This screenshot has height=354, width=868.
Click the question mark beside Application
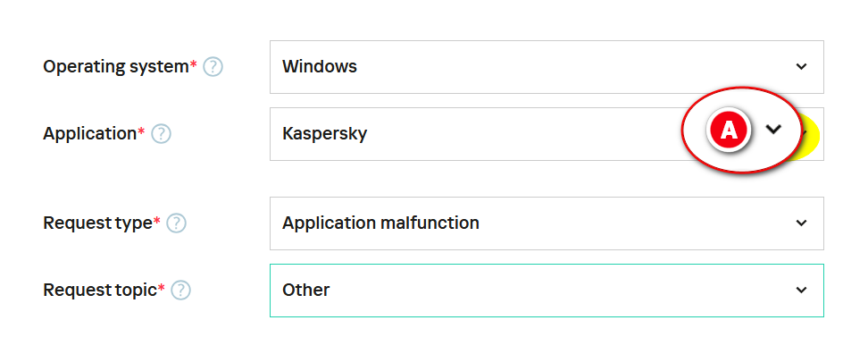[161, 134]
